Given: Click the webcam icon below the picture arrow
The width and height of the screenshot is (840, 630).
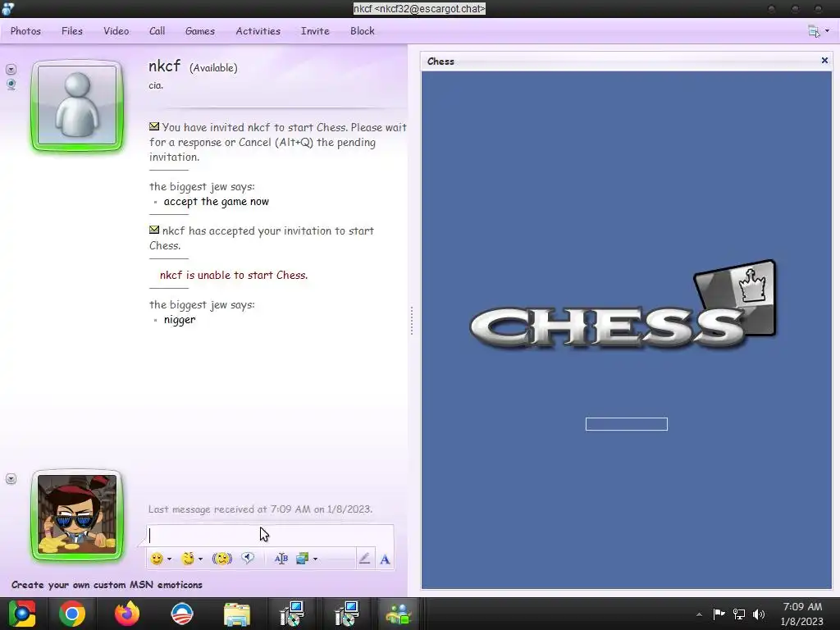Looking at the screenshot, I should point(11,84).
